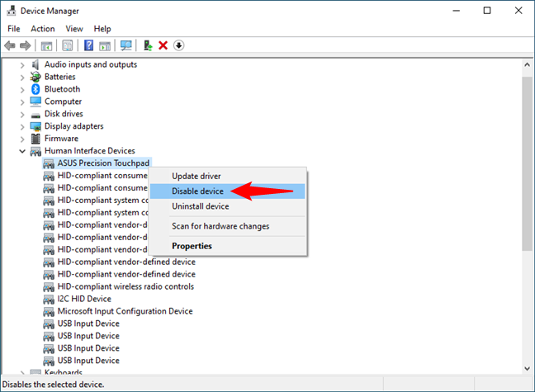Choose Uninstall device from context menu
This screenshot has height=392, width=535.
pos(228,206)
